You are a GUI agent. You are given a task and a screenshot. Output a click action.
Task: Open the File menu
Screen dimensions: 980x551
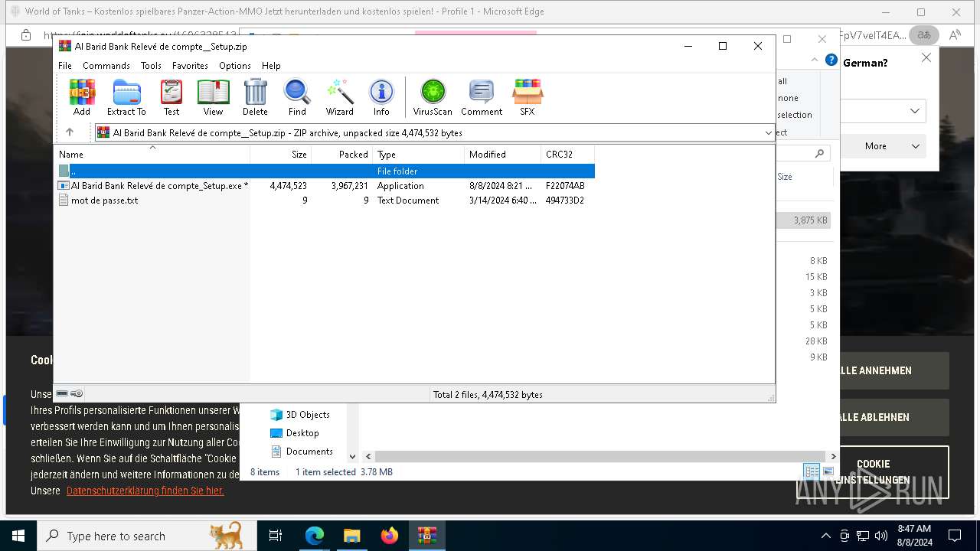click(65, 66)
